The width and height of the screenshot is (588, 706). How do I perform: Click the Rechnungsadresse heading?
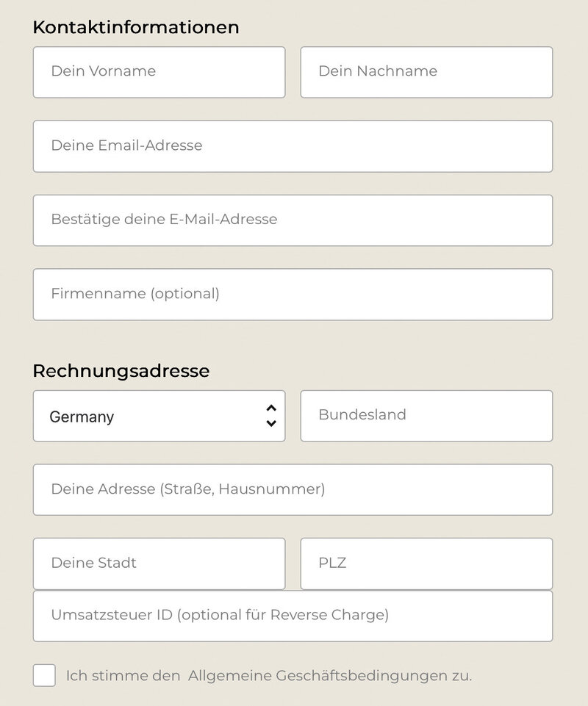click(x=121, y=371)
